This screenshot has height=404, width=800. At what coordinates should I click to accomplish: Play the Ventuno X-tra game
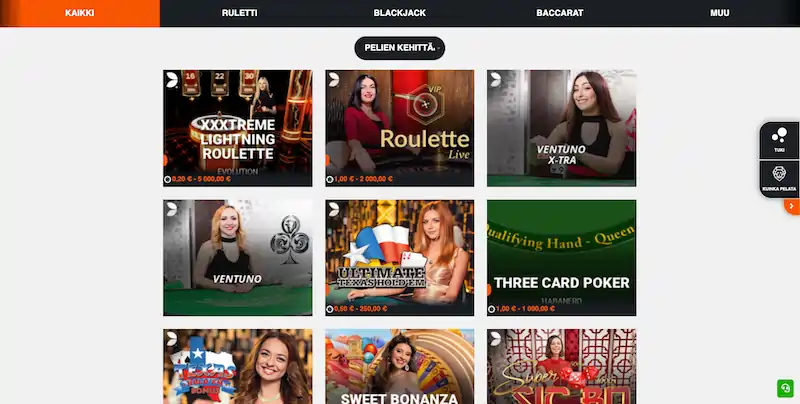point(561,128)
